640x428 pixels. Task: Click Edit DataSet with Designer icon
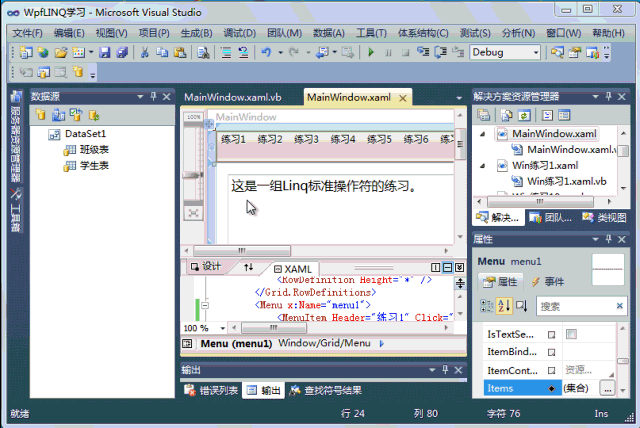(x=58, y=115)
